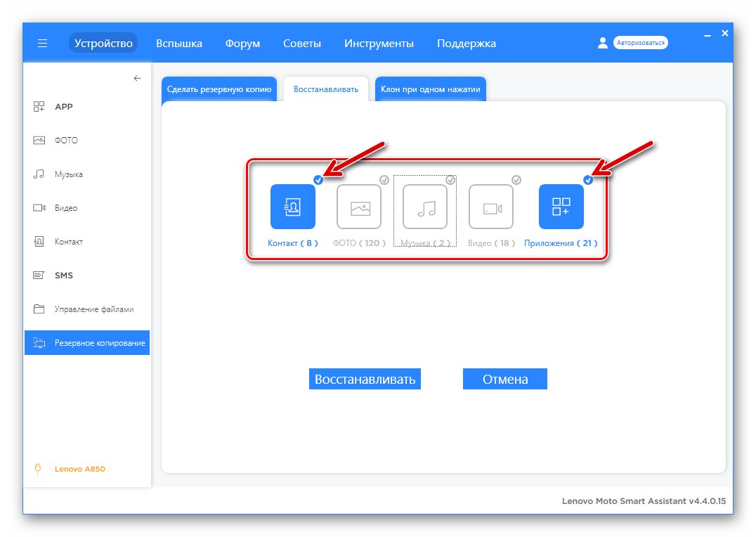Open the Поддержка top menu
Viewport: 756px width, 537px height.
(467, 44)
